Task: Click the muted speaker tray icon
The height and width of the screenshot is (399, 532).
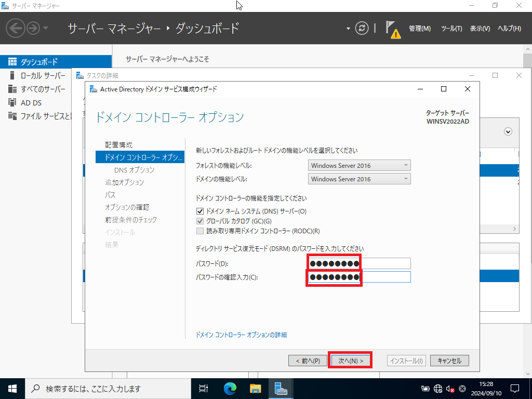Action: pos(450,389)
